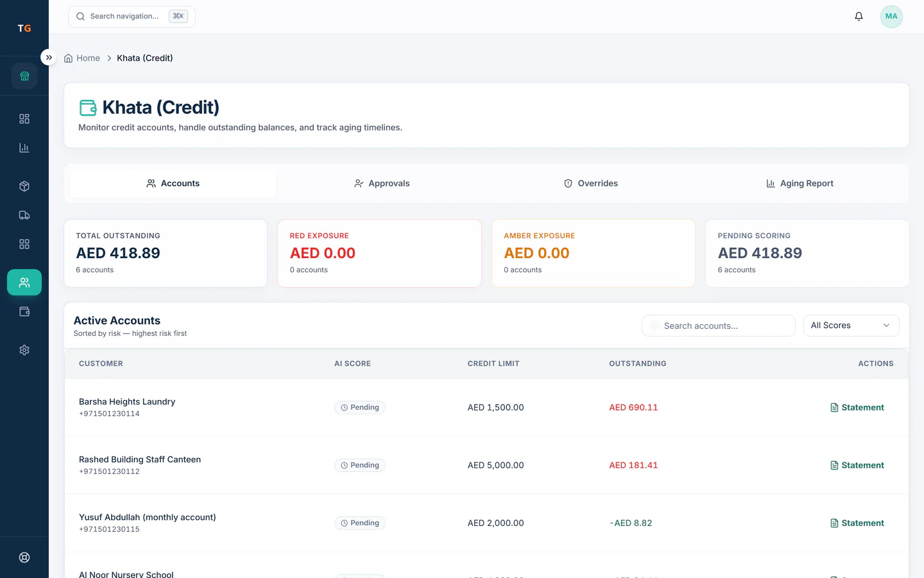Click the Red Exposure card
Image resolution: width=924 pixels, height=578 pixels.
[x=379, y=254]
